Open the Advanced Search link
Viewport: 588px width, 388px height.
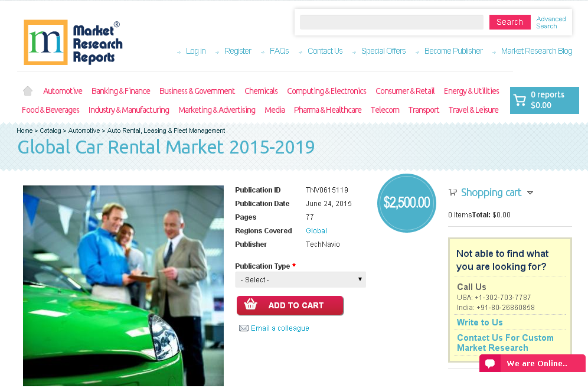click(550, 22)
